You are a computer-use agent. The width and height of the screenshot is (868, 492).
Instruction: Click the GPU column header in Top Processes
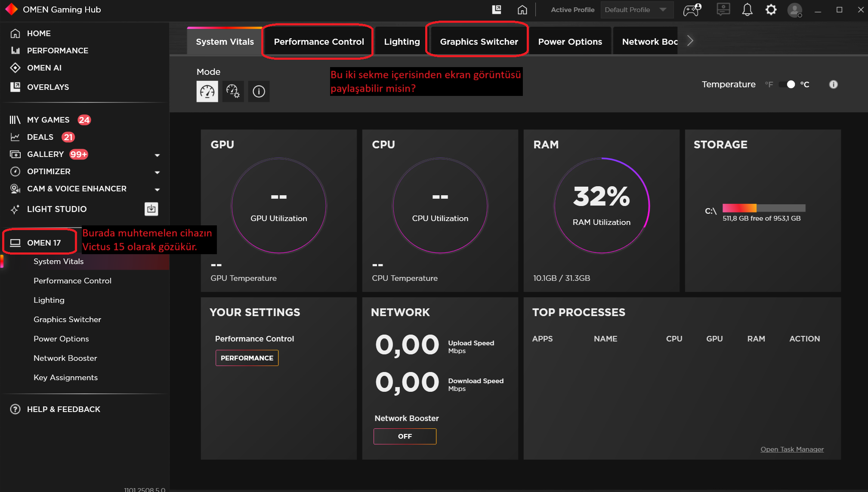(714, 338)
